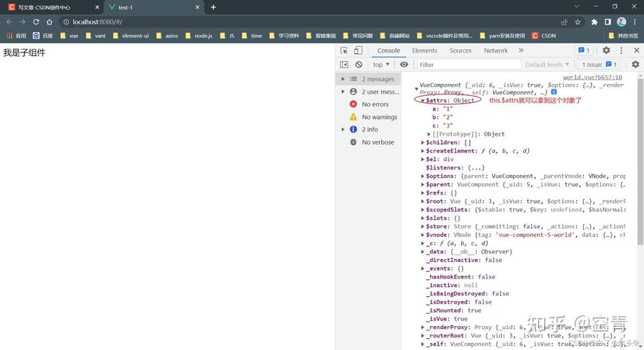Open console settings gear beside Issue counter
The height and width of the screenshot is (350, 644).
click(635, 64)
